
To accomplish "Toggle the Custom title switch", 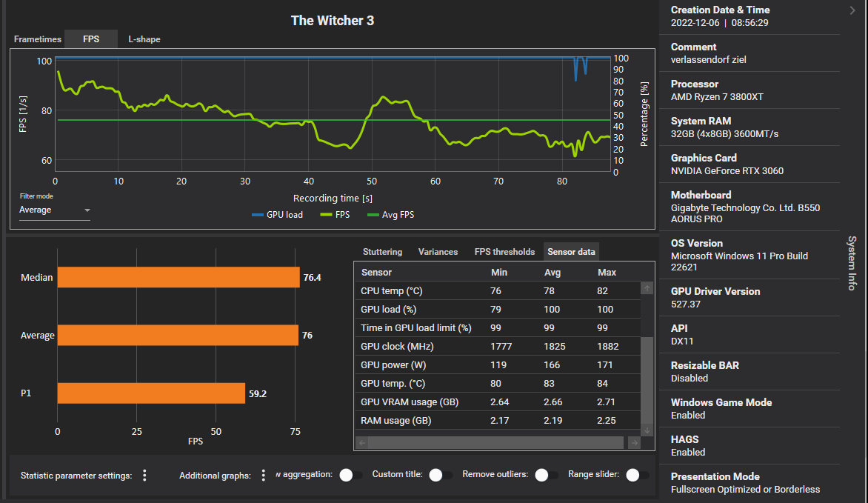I will click(440, 476).
